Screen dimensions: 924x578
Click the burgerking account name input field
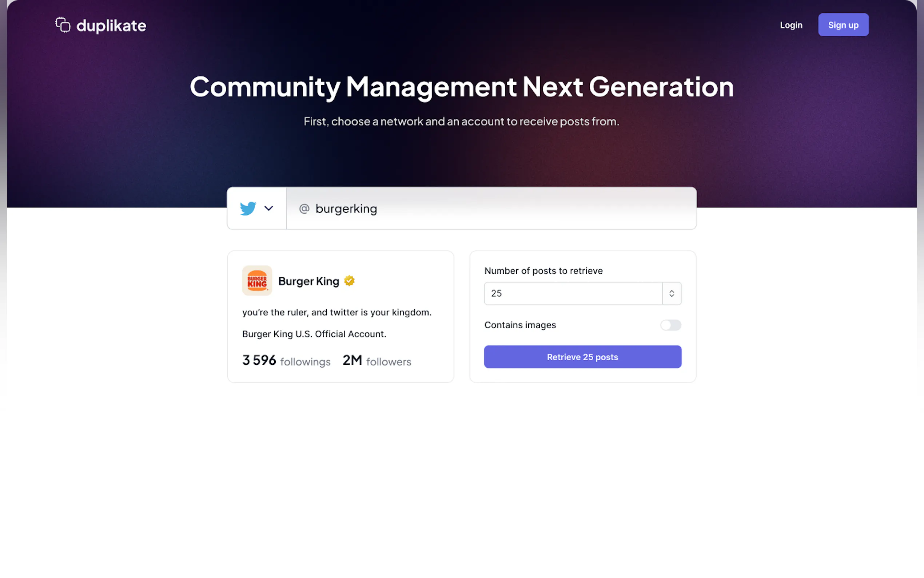click(x=491, y=208)
